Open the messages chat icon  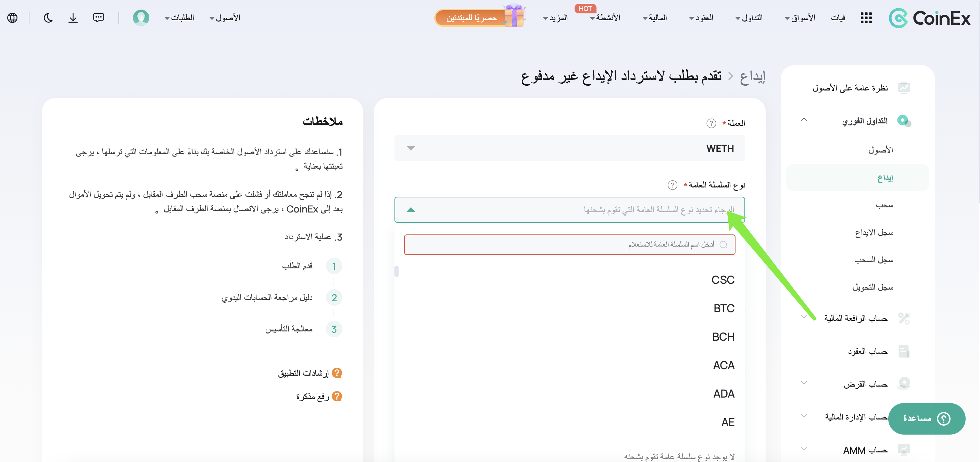[x=99, y=18]
